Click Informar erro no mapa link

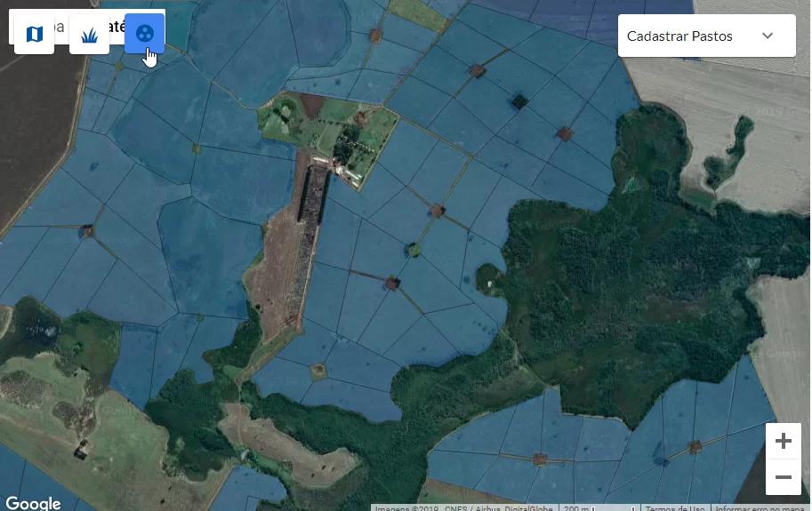click(761, 508)
